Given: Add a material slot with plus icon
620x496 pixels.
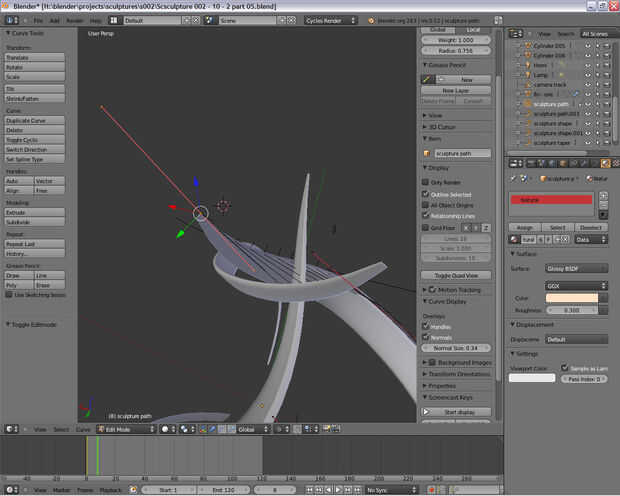Looking at the screenshot, I should (x=603, y=194).
